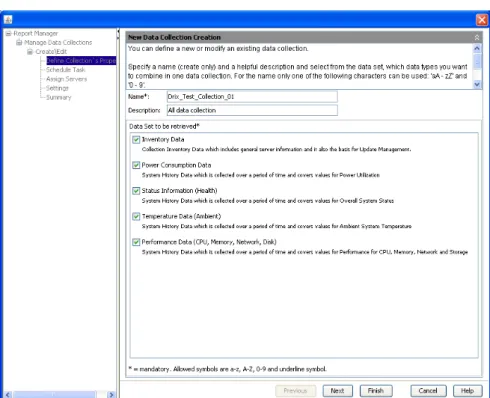The height and width of the screenshot is (398, 490).
Task: Disable Performance Data (CPU, Memory, Network, Disk)
Action: 136,242
